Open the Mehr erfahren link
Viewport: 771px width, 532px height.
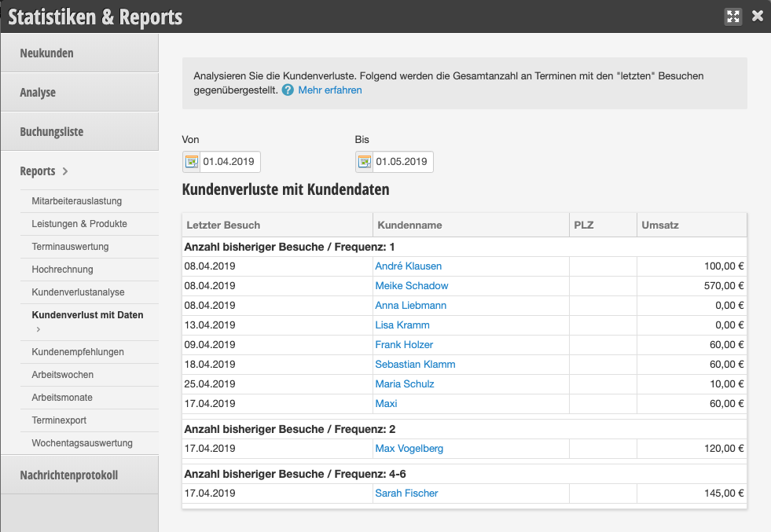tap(330, 90)
